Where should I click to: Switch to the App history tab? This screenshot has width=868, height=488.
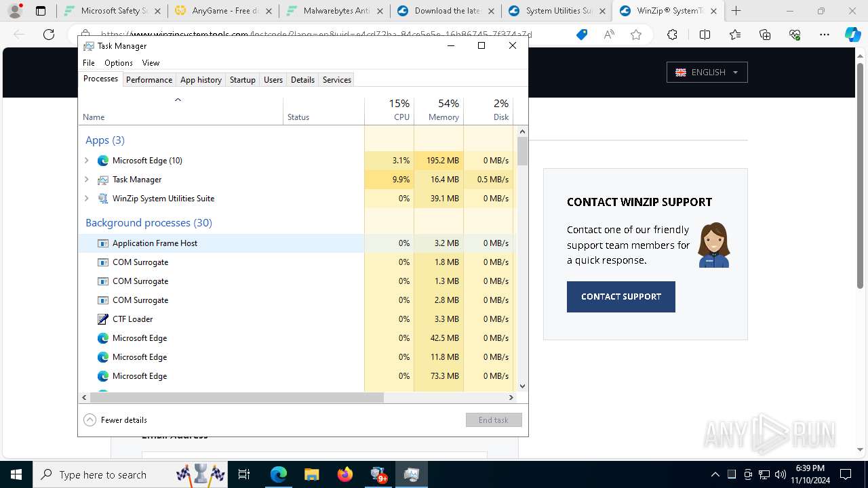201,80
